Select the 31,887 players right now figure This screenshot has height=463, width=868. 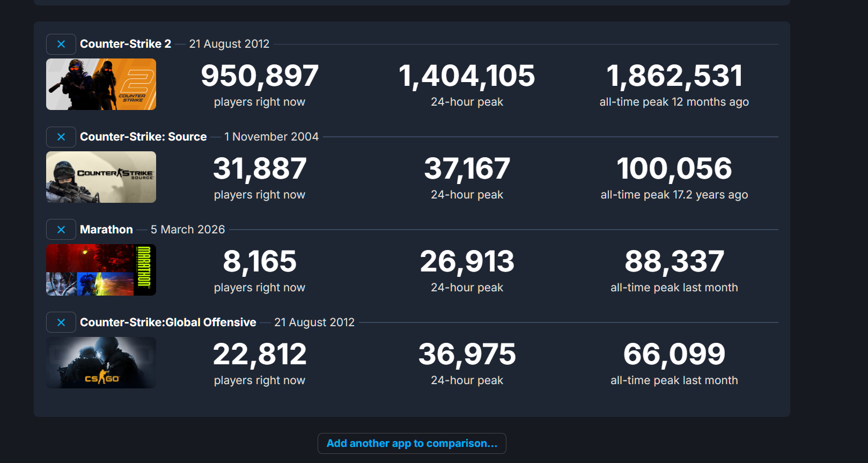(260, 168)
